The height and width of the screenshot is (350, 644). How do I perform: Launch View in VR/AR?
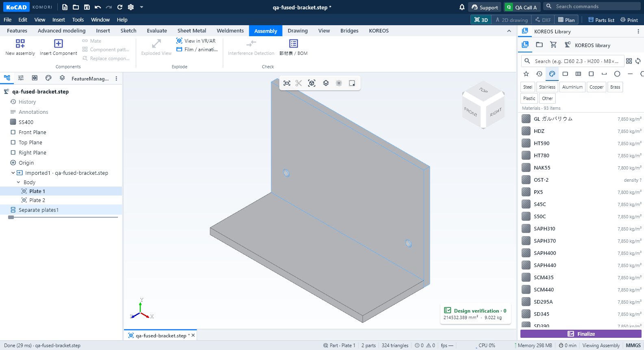(x=196, y=41)
